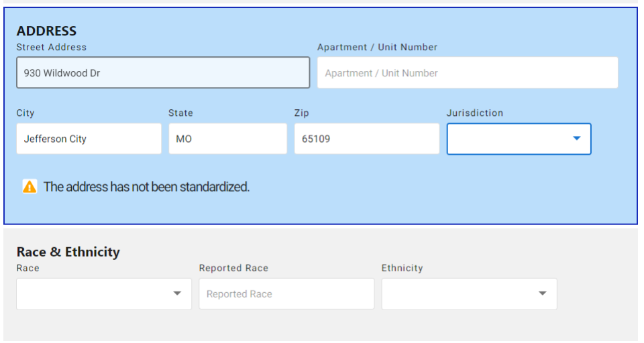
Task: Select the State field containing MO
Action: 227,139
